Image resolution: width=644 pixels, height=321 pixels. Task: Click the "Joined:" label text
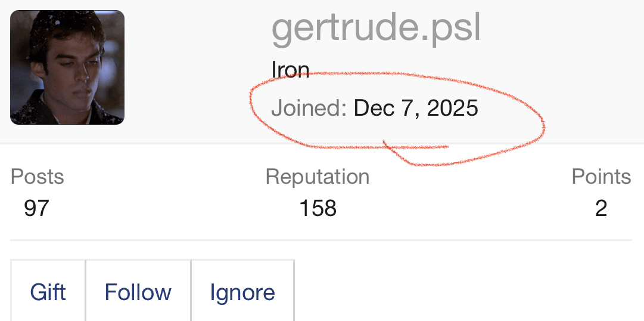point(309,108)
